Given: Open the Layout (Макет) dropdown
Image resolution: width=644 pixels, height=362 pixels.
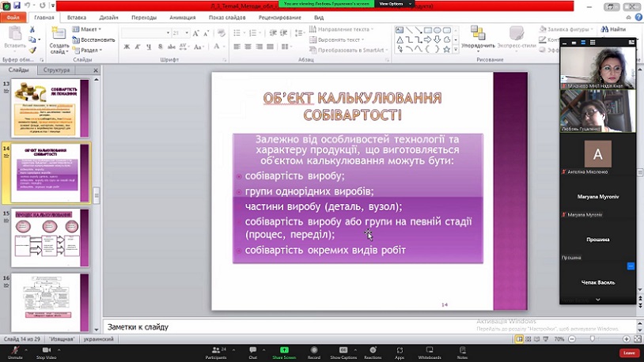Looking at the screenshot, I should tap(87, 29).
